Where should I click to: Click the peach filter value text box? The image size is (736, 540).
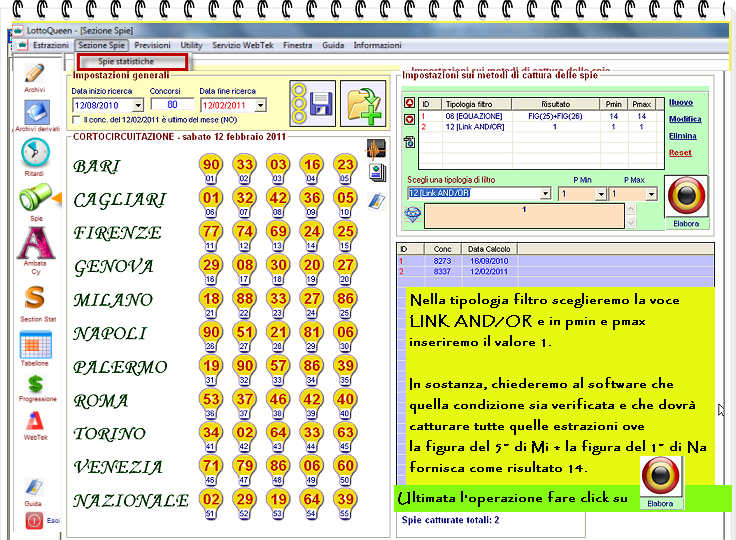tap(524, 216)
